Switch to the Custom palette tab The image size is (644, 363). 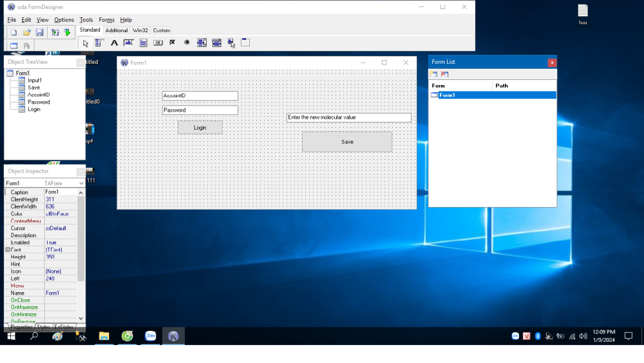[162, 30]
